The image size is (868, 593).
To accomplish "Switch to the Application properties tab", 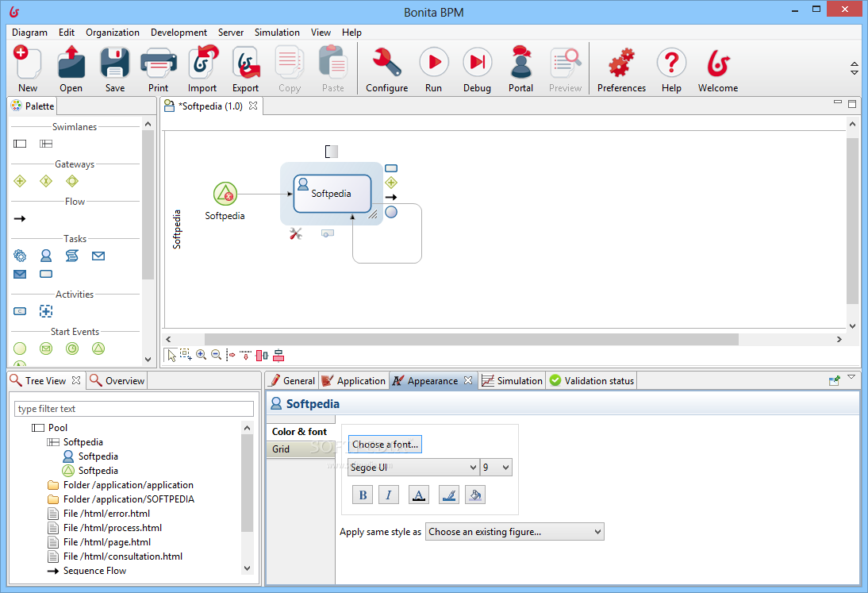I will [x=354, y=381].
